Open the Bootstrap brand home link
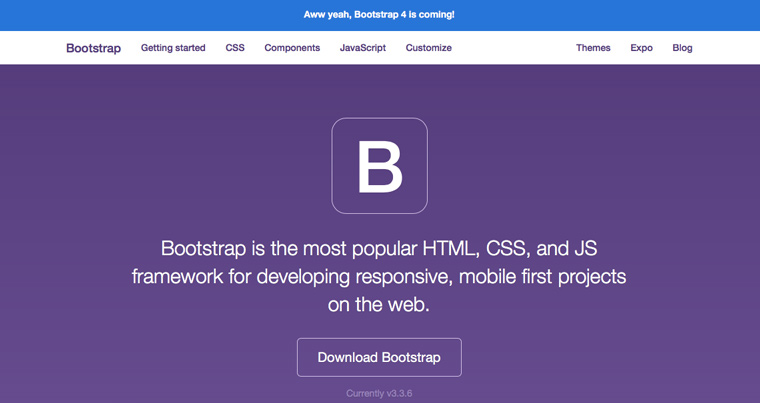 coord(94,48)
